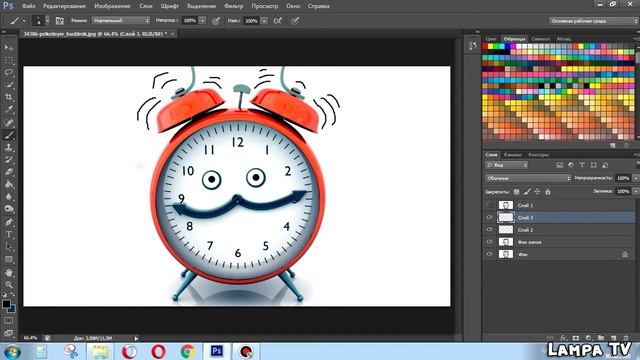The width and height of the screenshot is (640, 360).
Task: Select the Brush tool in the toolbox
Action: [x=9, y=135]
